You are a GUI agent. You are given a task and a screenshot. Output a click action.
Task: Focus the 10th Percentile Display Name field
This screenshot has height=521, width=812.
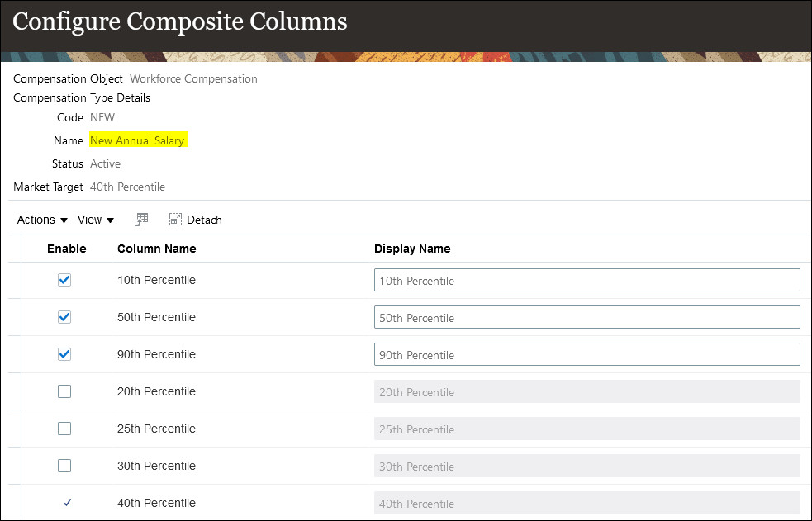point(586,281)
